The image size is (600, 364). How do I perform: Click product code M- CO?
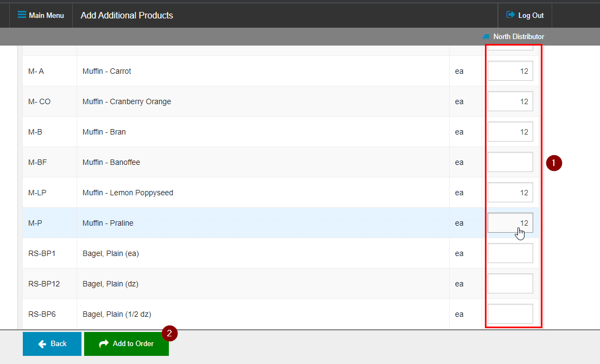pos(40,101)
